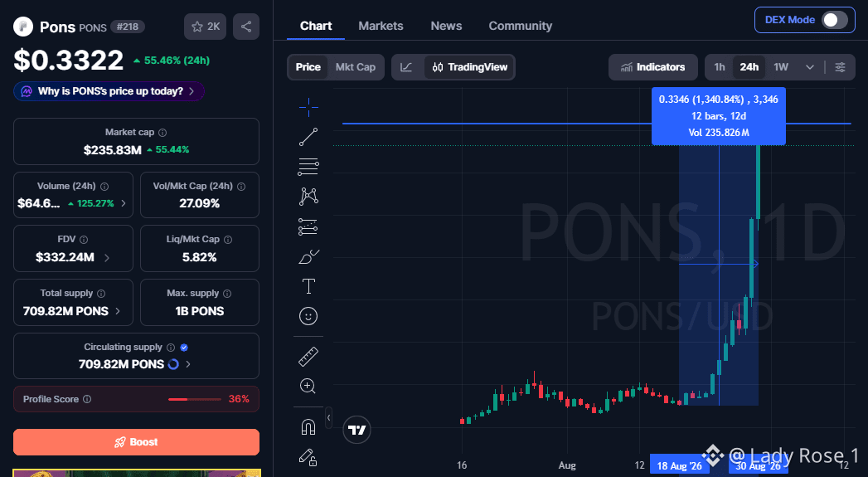Click the share icon next to watchlist
This screenshot has height=477, width=868.
[246, 27]
